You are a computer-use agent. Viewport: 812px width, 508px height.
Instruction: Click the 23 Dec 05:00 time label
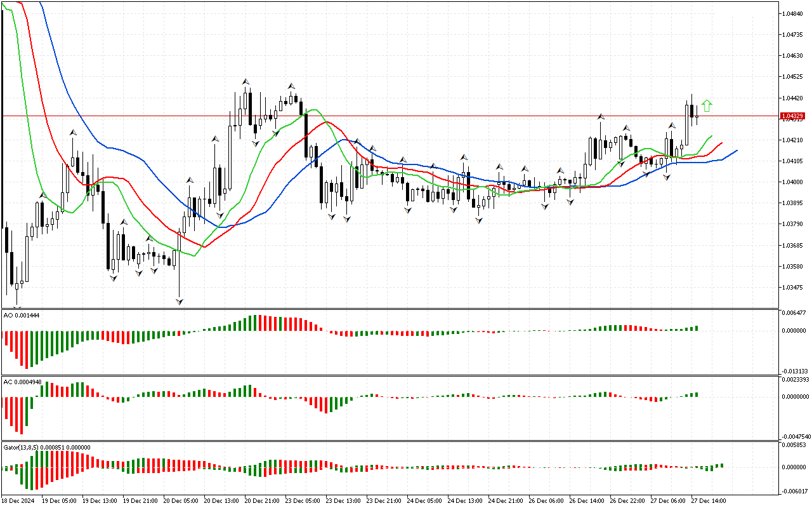[x=303, y=501]
